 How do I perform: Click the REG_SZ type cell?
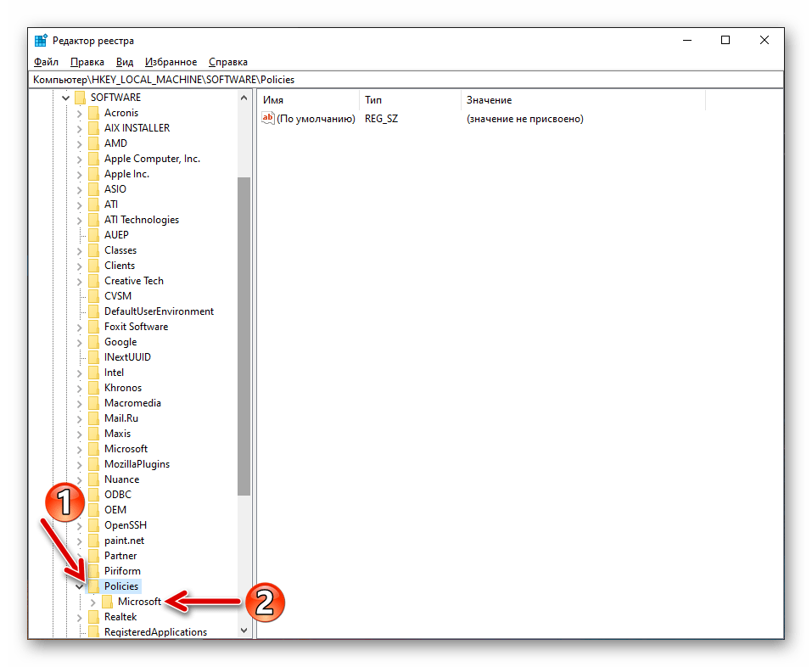(x=382, y=119)
